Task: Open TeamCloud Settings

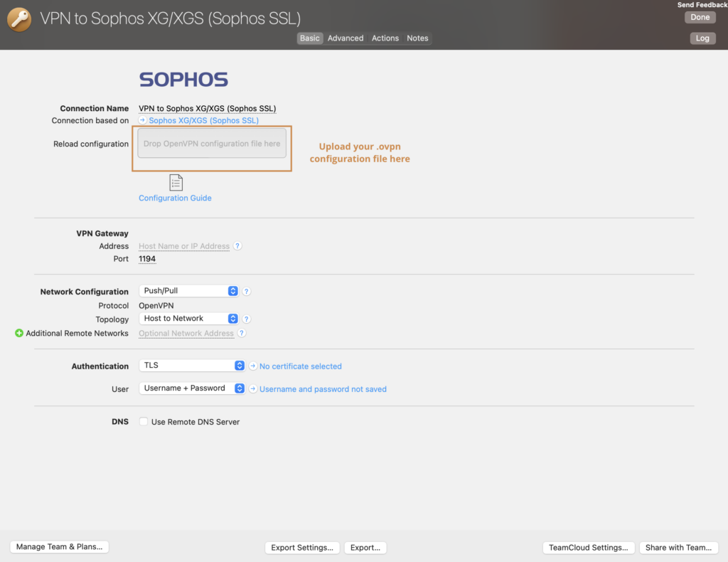Action: pos(589,547)
